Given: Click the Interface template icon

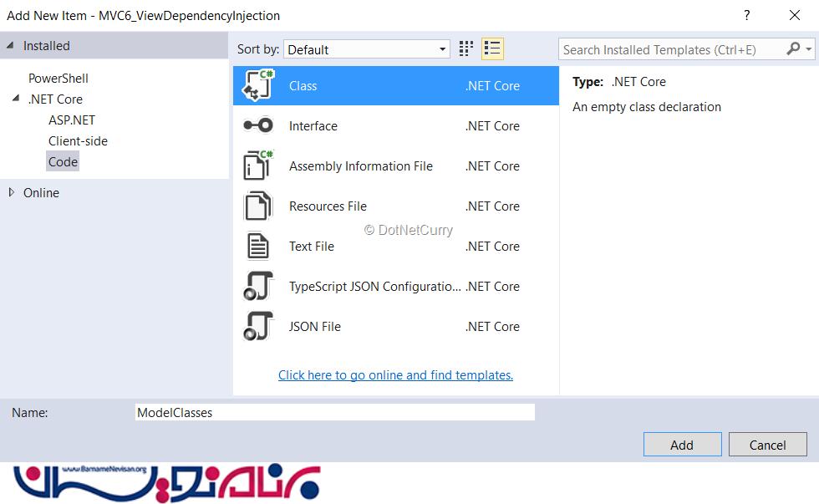Looking at the screenshot, I should [x=258, y=125].
